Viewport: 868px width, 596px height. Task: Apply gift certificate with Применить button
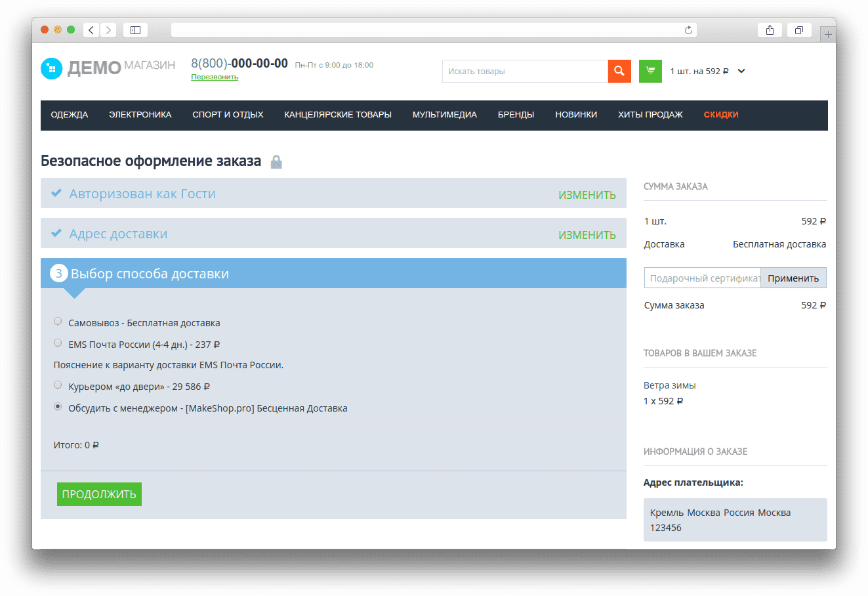tap(793, 278)
